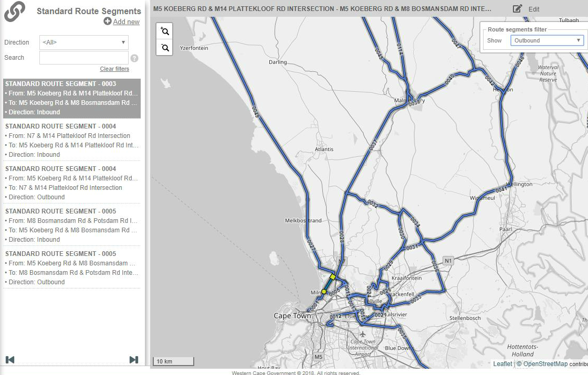The height and width of the screenshot is (375, 588).
Task: Click the Cape Town map label
Action: coord(292,316)
